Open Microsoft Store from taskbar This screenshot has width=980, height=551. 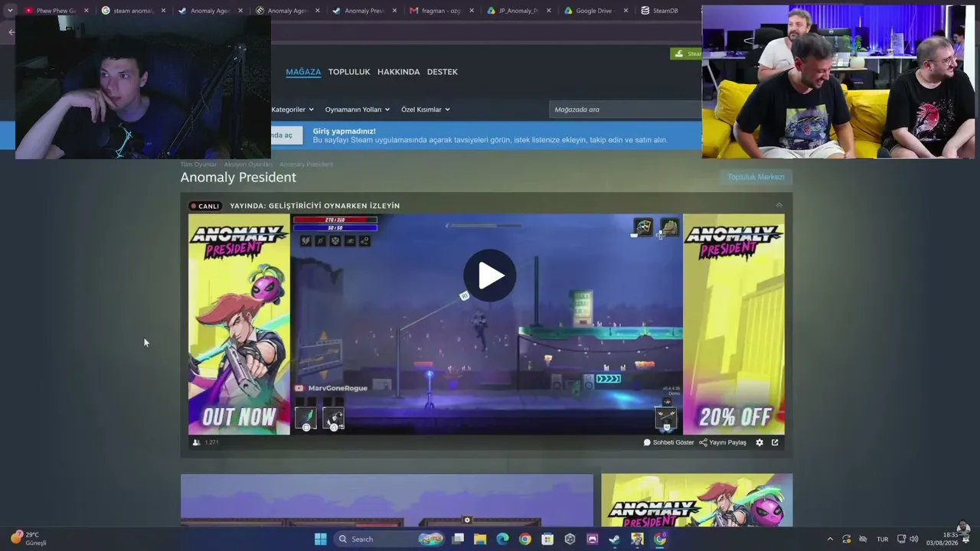click(547, 539)
